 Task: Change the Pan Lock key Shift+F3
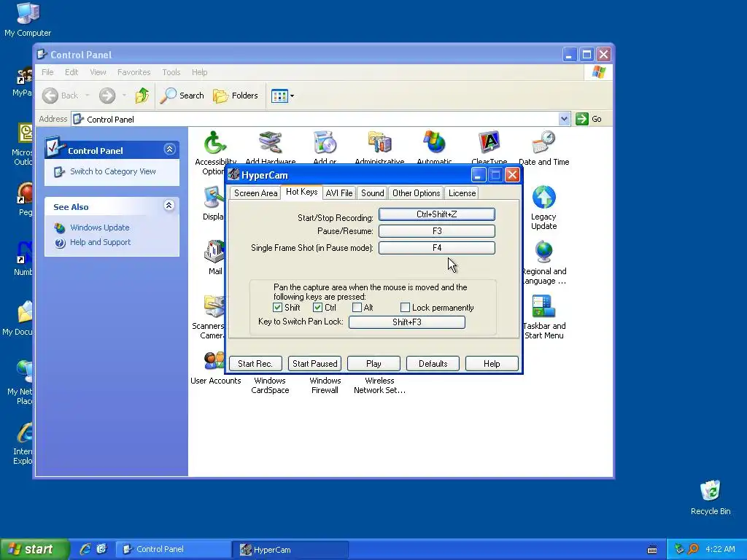point(407,322)
